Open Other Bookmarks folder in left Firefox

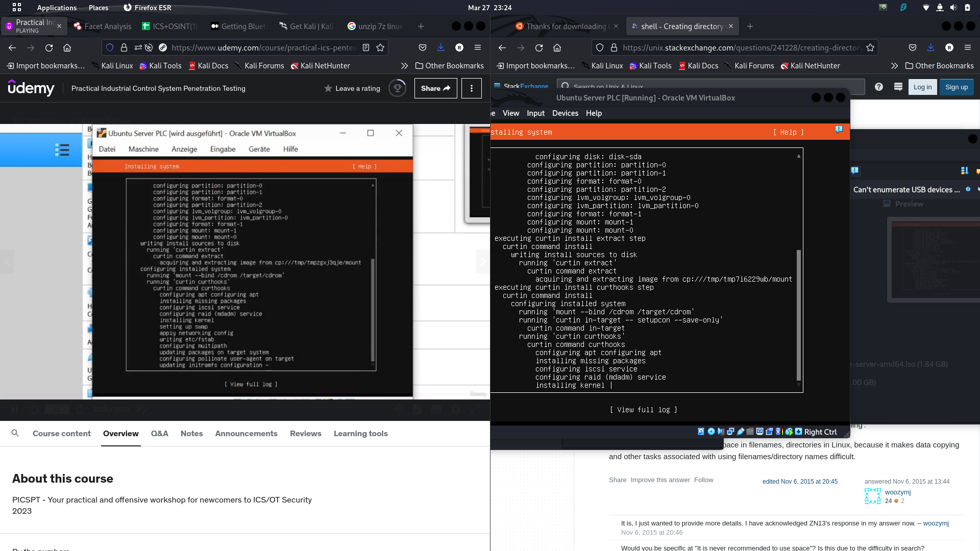pyautogui.click(x=450, y=65)
